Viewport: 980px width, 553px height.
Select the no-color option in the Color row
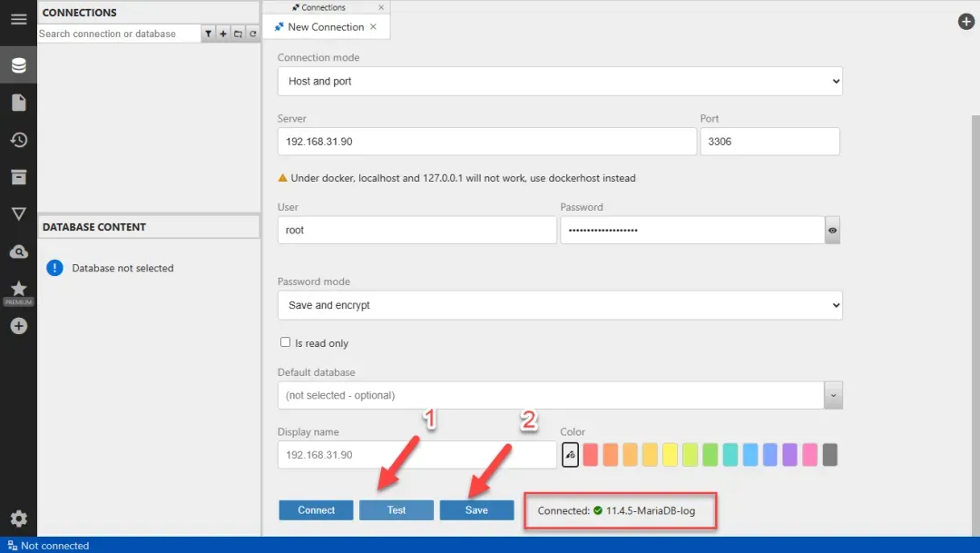click(x=570, y=454)
